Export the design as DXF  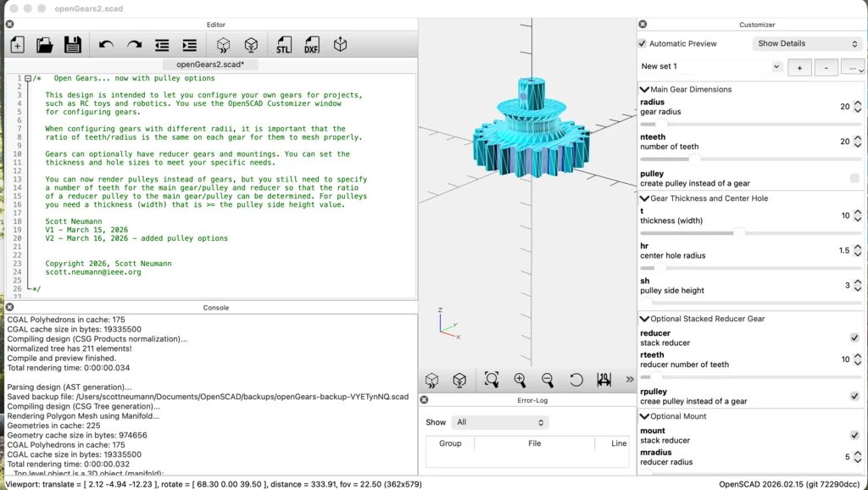(311, 45)
